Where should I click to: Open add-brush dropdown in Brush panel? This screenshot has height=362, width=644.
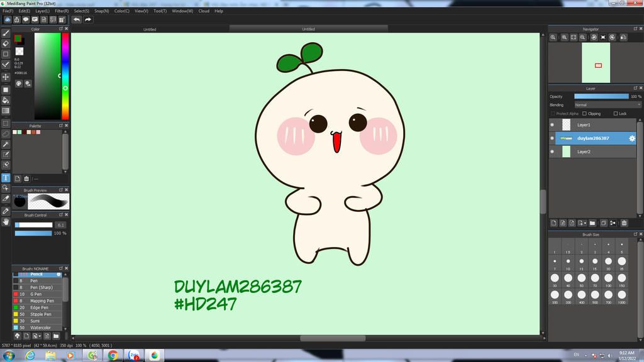click(x=36, y=336)
